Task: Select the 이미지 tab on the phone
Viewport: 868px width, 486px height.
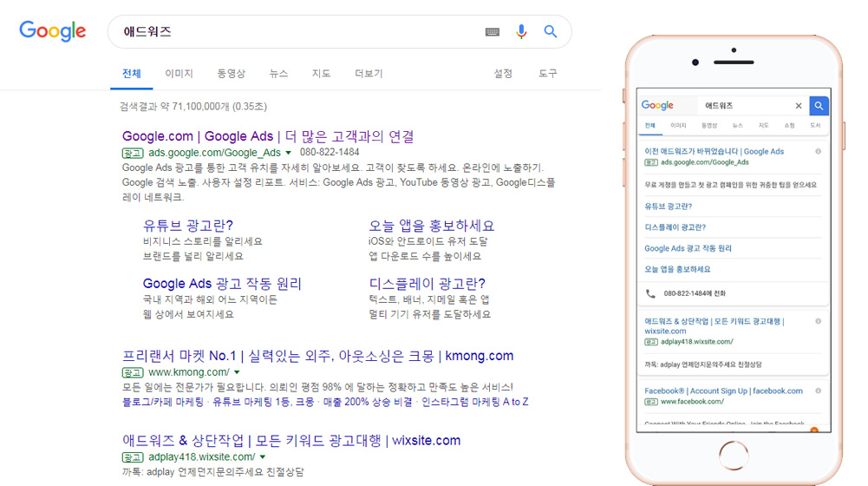Action: (x=678, y=125)
